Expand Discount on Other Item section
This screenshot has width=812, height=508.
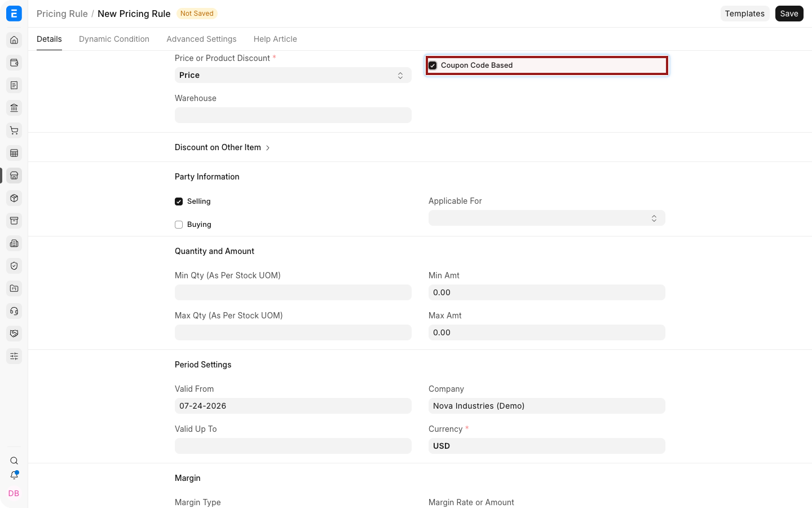pos(222,147)
